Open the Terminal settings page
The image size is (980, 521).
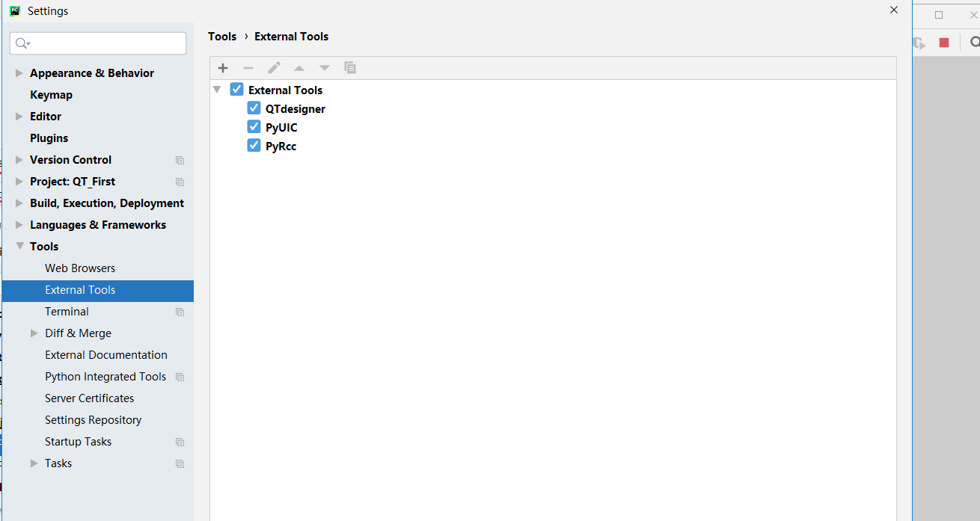[x=67, y=312]
